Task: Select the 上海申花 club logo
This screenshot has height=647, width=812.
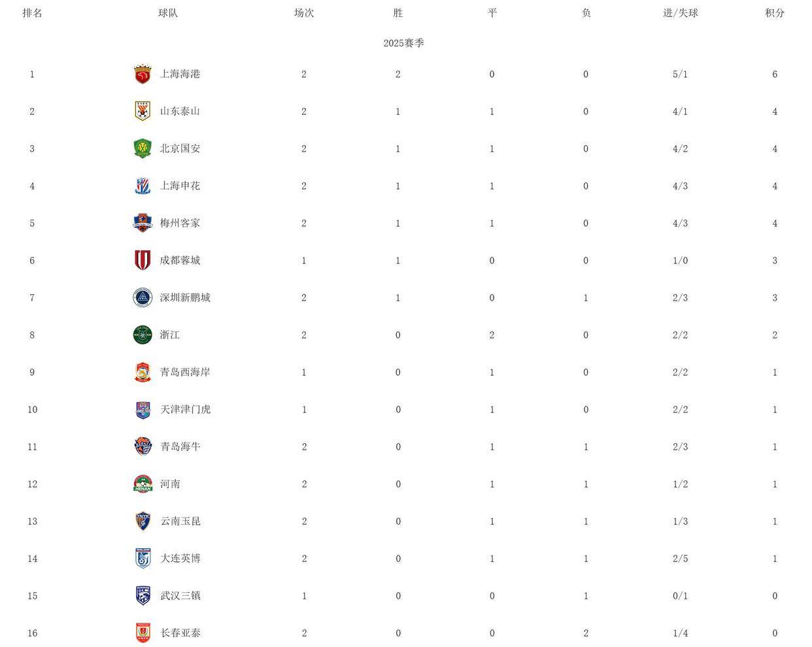Action: [143, 186]
